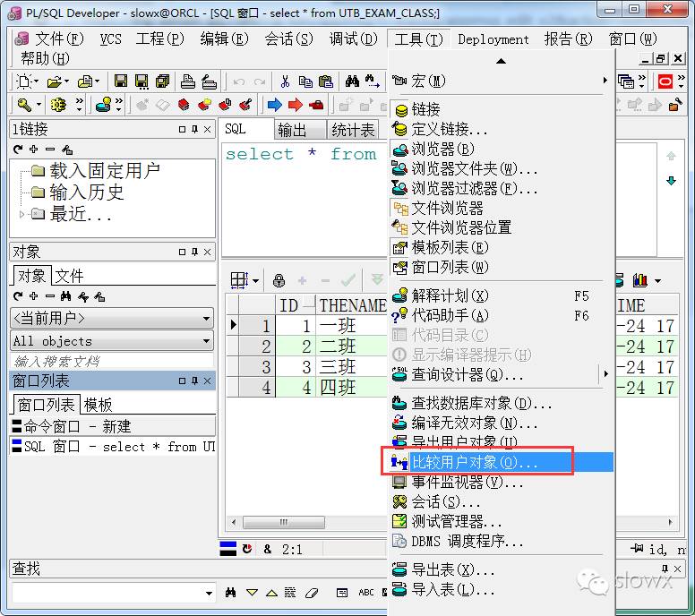The height and width of the screenshot is (616, 695).
Task: Select 比较用户对象(O)... menu item
Action: coord(501,462)
